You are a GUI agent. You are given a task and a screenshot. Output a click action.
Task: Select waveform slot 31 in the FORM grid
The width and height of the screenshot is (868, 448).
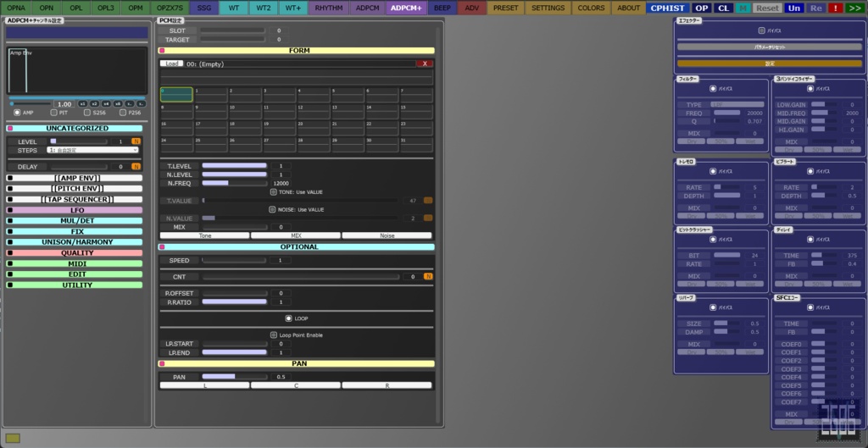click(x=416, y=145)
